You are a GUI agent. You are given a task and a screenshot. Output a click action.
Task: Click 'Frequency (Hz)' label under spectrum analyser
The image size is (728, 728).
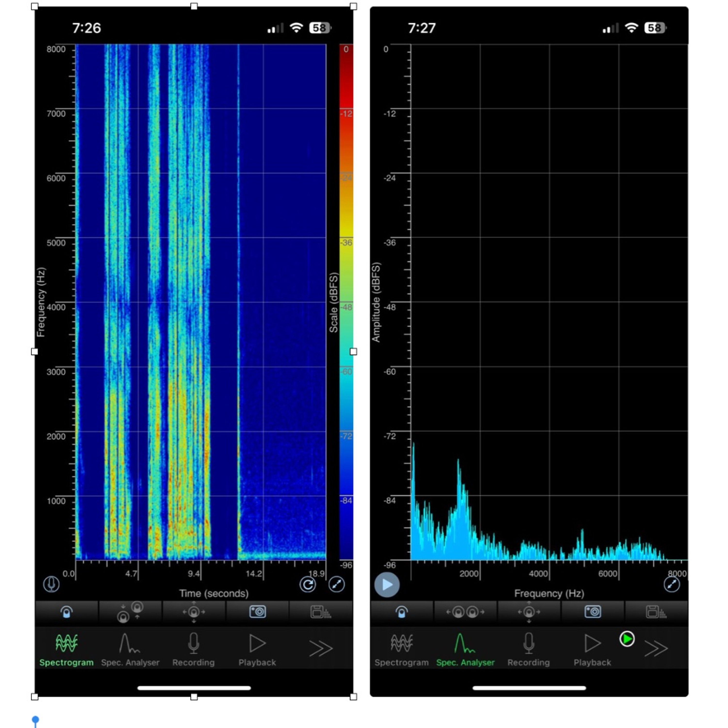(549, 594)
